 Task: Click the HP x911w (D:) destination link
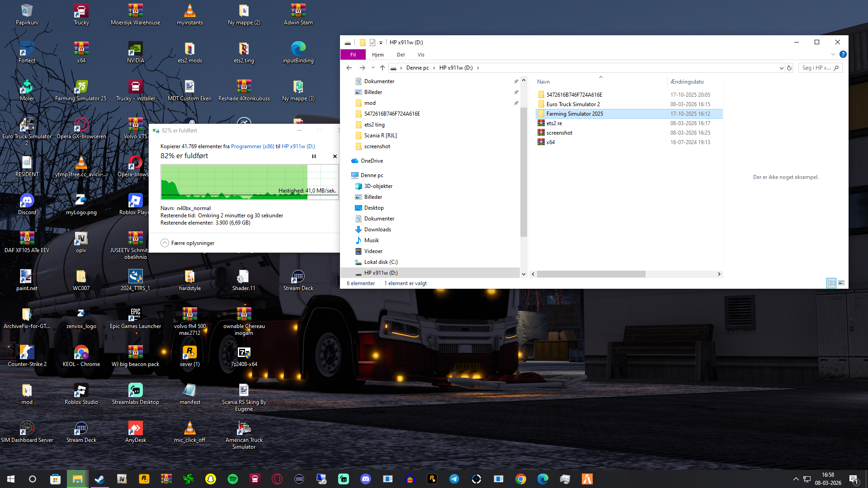click(298, 146)
